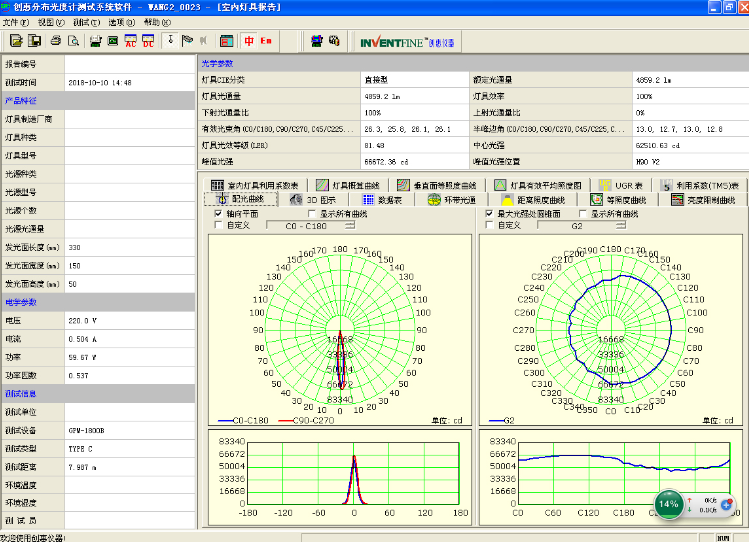Click the 测试时间 value 2018-10-10 14:48
The height and width of the screenshot is (542, 749).
pyautogui.click(x=100, y=83)
